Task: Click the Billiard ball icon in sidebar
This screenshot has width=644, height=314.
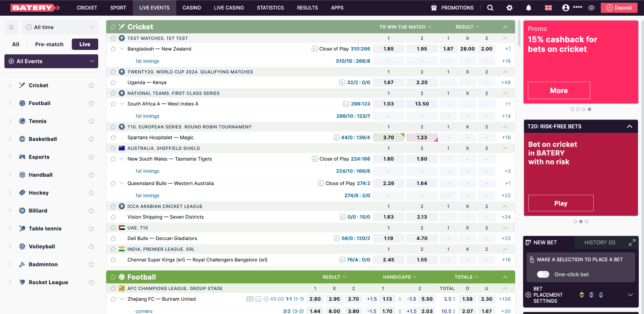Action: (22, 211)
